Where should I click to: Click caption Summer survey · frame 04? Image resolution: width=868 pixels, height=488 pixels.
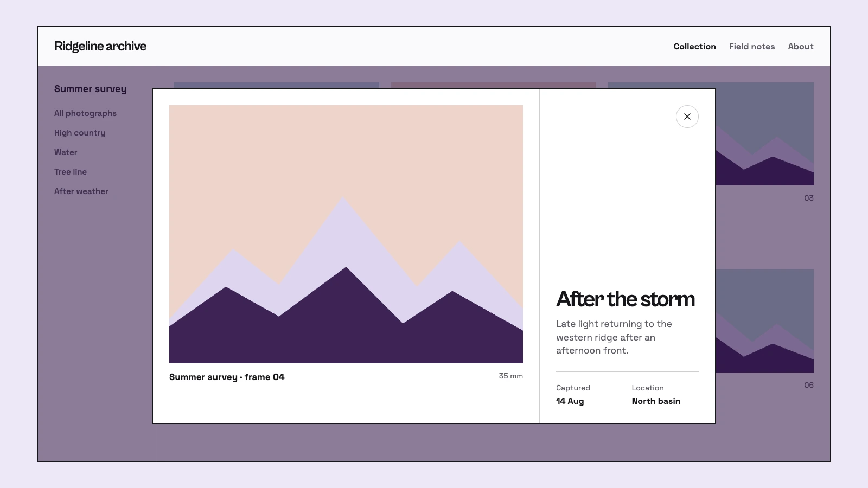tap(227, 377)
